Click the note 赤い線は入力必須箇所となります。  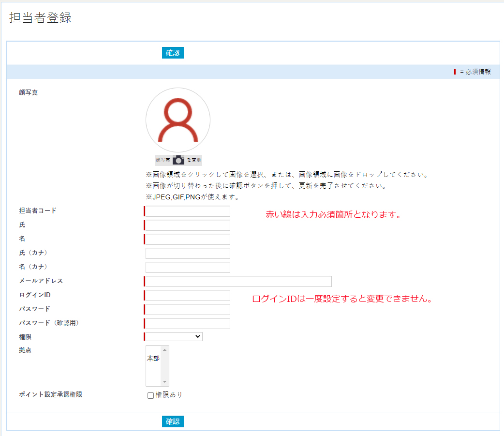[334, 214]
